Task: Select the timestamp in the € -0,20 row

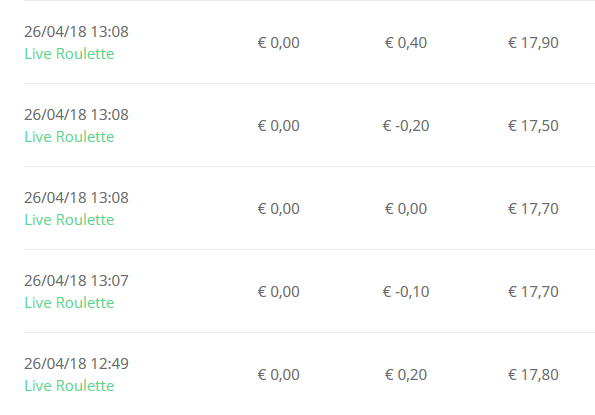Action: (x=76, y=115)
